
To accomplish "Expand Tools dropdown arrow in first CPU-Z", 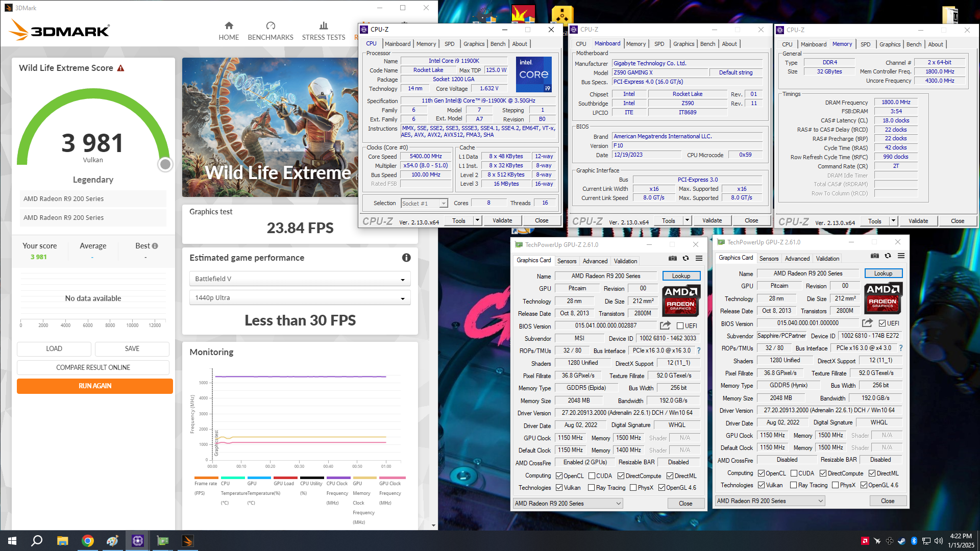I will [477, 220].
